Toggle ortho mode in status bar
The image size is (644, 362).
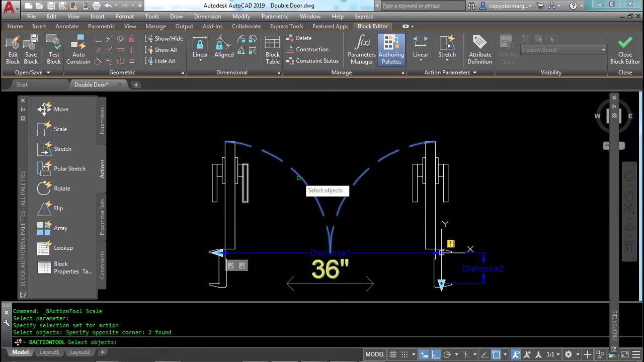pyautogui.click(x=436, y=354)
